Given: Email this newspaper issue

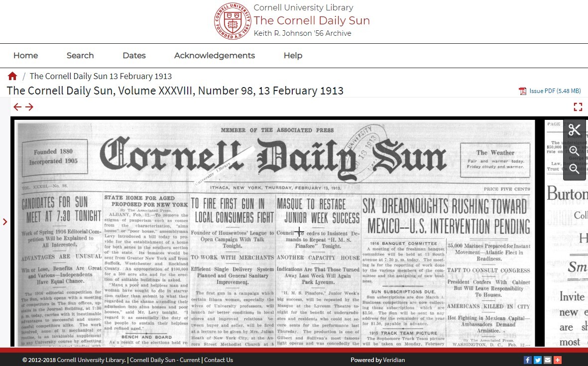Looking at the screenshot, I should [x=548, y=360].
